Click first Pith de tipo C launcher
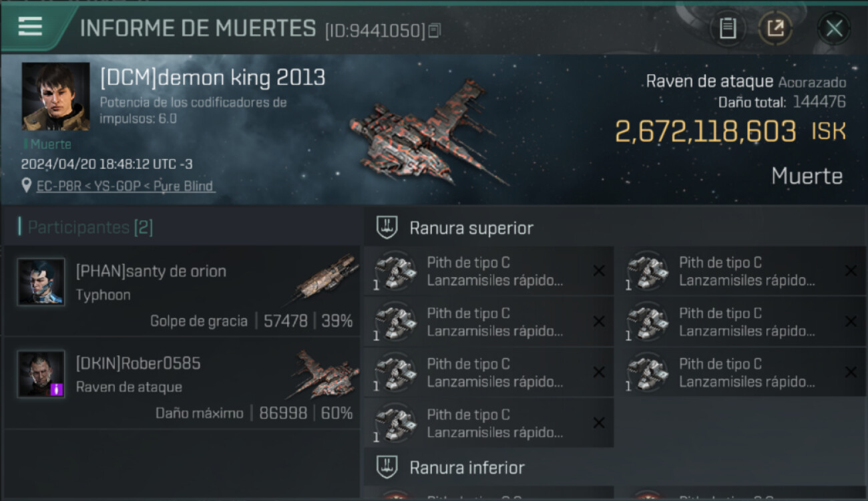Image resolution: width=868 pixels, height=501 pixels. 489,271
